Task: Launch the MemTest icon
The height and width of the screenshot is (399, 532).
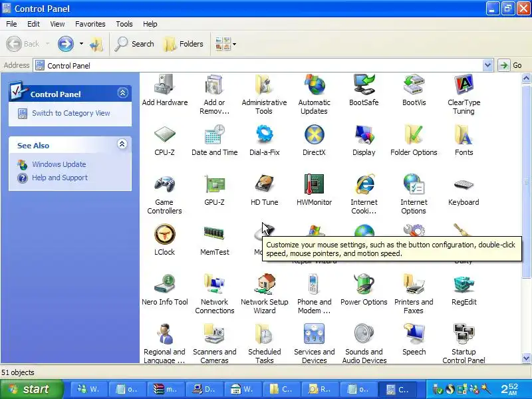Action: [x=214, y=240]
